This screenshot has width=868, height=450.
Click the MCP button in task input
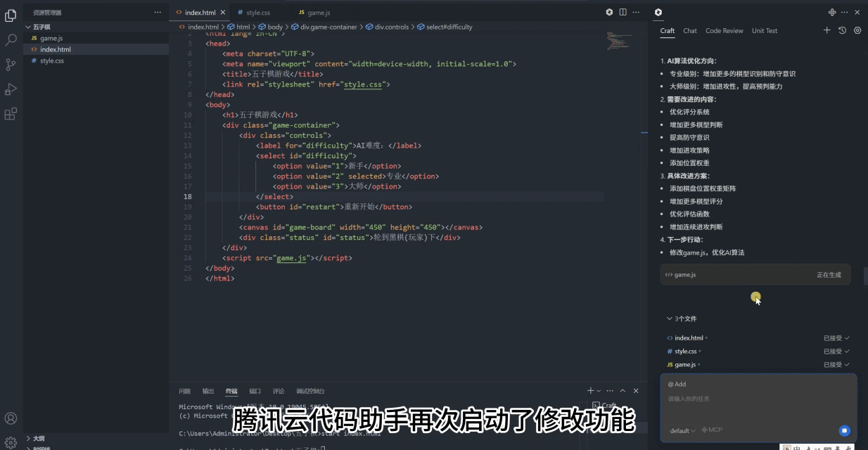[712, 430]
